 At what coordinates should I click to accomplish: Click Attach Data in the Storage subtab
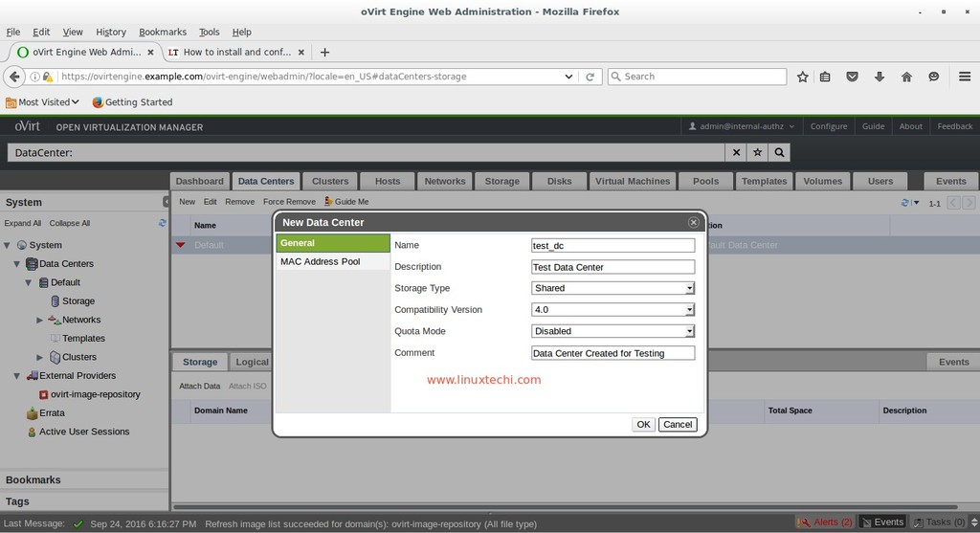[x=199, y=387]
